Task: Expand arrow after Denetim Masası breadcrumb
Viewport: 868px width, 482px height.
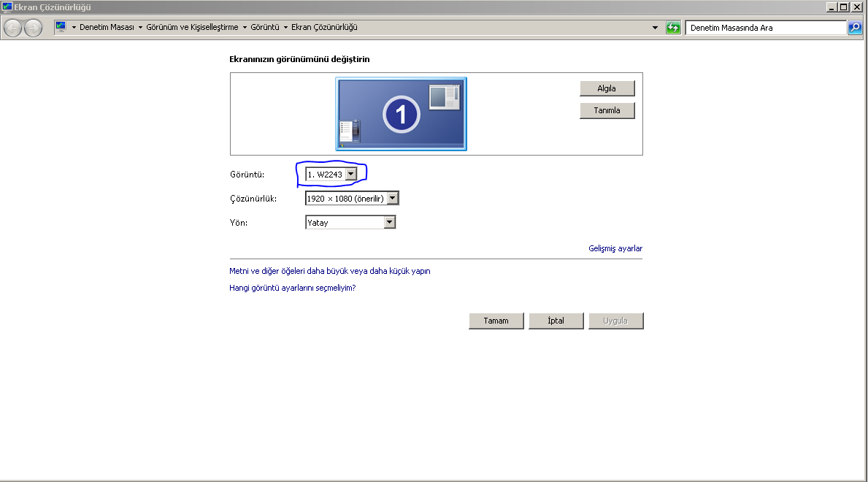Action: [x=140, y=27]
